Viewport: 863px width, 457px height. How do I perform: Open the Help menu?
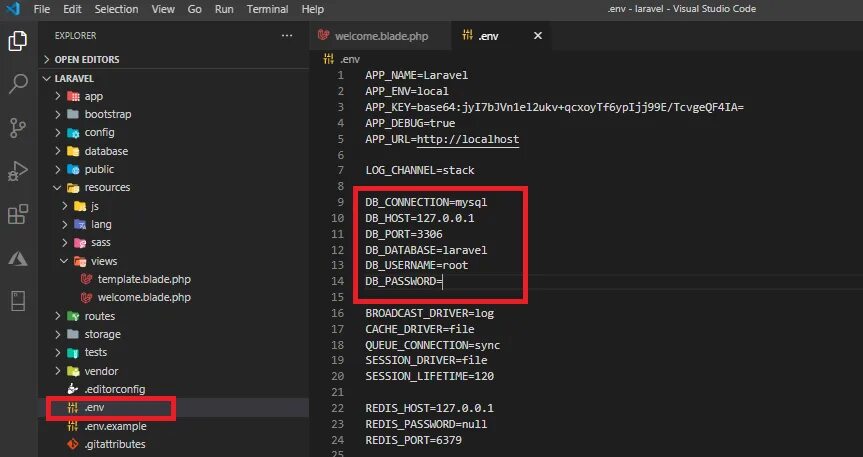313,9
